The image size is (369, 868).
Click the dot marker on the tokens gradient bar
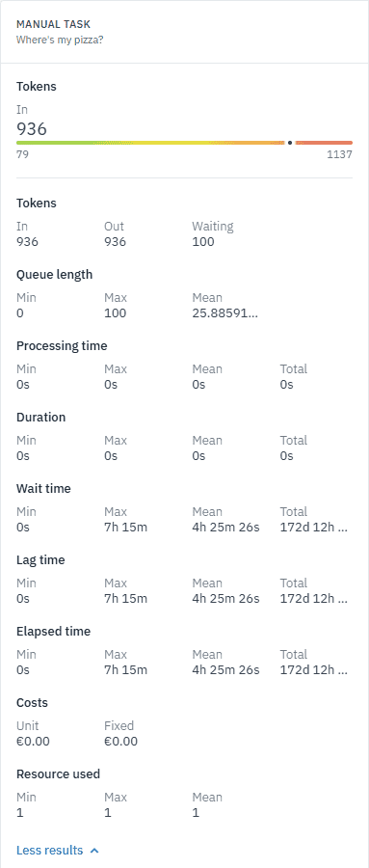coord(290,143)
